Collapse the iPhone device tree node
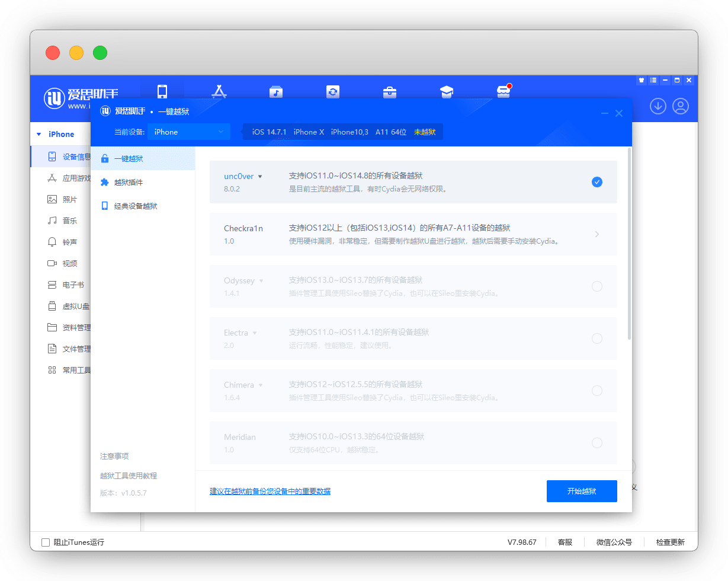This screenshot has height=581, width=728. pyautogui.click(x=39, y=134)
